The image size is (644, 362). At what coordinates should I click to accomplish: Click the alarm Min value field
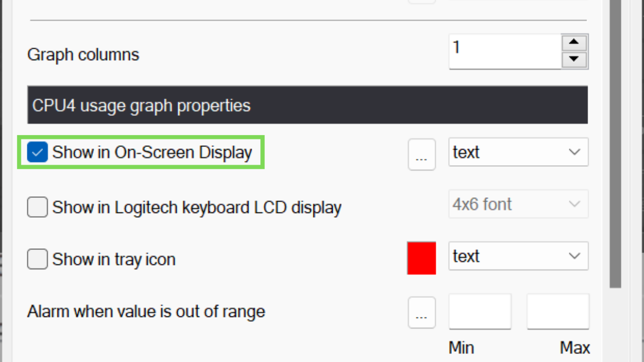tap(480, 312)
